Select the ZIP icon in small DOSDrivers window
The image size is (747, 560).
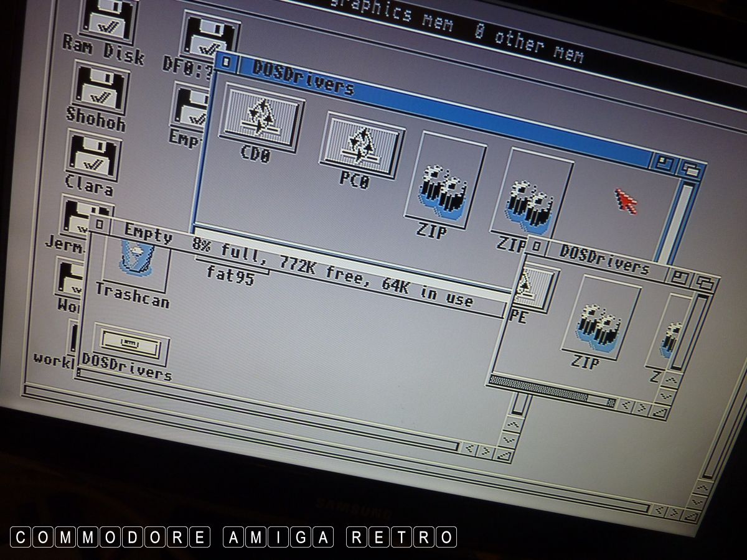point(591,325)
